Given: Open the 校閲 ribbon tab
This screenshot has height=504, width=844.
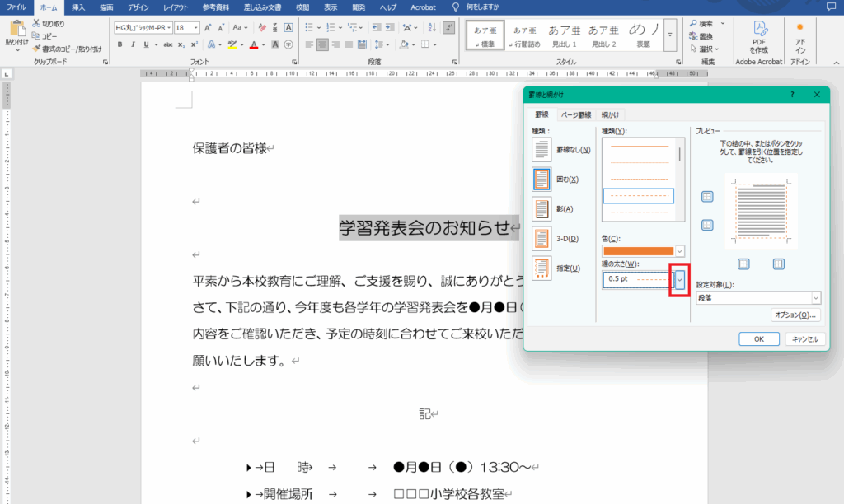Looking at the screenshot, I should tap(302, 7).
